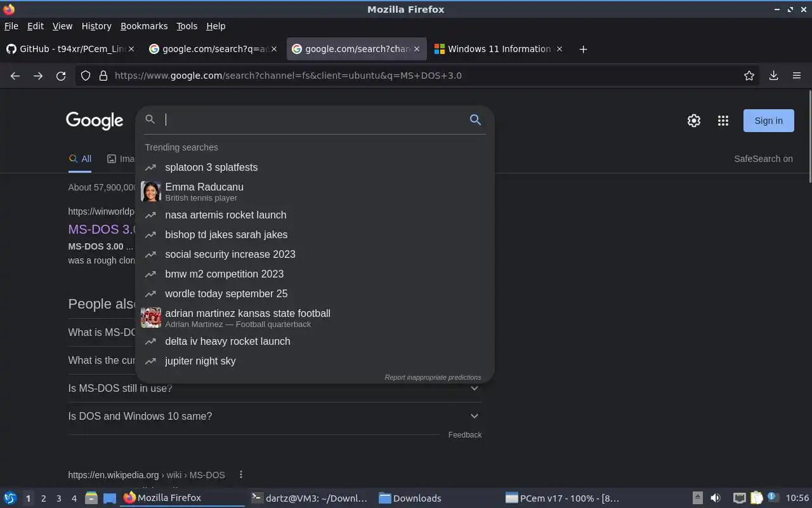The height and width of the screenshot is (508, 812).
Task: Open the taskbar start menu icon
Action: (x=10, y=498)
